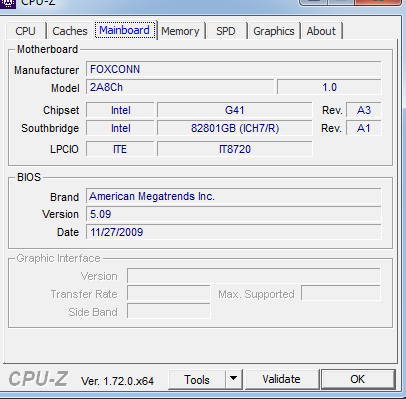This screenshot has width=406, height=399.
Task: Click the model value 2A8Ch
Action: pos(180,87)
